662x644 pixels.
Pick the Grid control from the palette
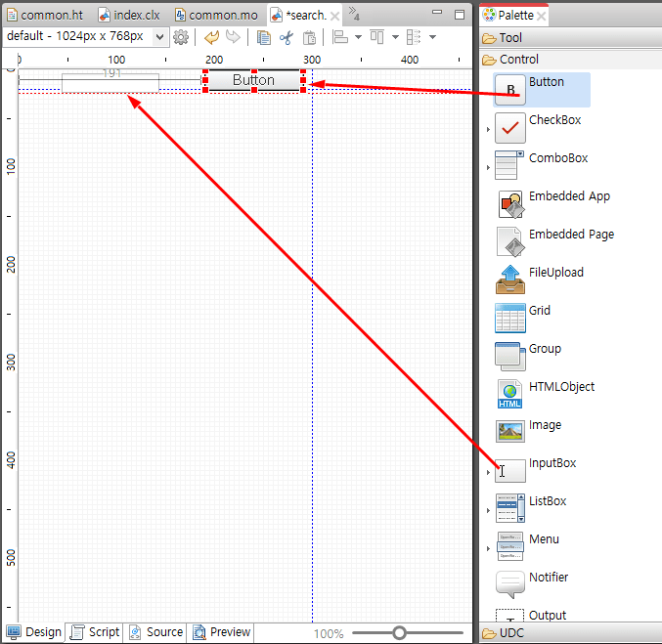(510, 319)
